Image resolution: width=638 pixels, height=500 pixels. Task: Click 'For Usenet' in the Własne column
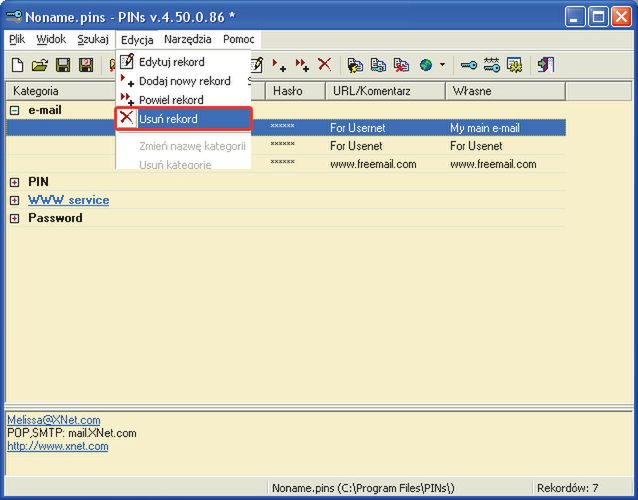[x=476, y=146]
